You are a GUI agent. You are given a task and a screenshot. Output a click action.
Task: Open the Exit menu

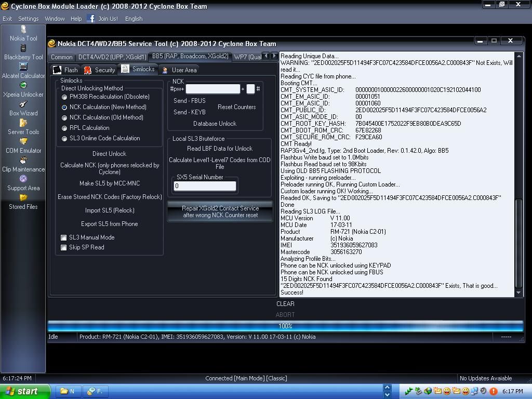7,19
